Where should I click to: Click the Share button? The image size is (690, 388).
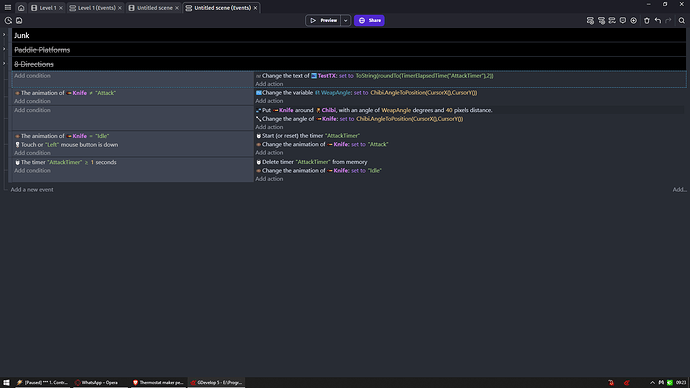[x=369, y=20]
